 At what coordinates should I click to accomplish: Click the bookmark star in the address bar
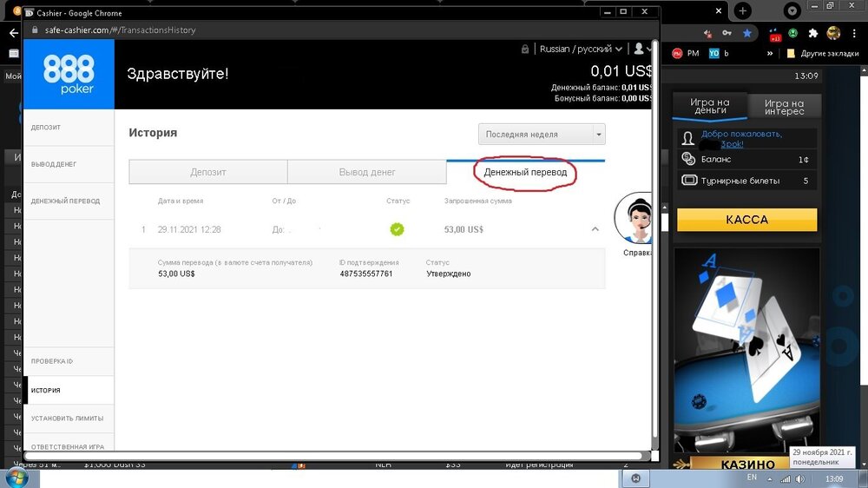click(747, 33)
